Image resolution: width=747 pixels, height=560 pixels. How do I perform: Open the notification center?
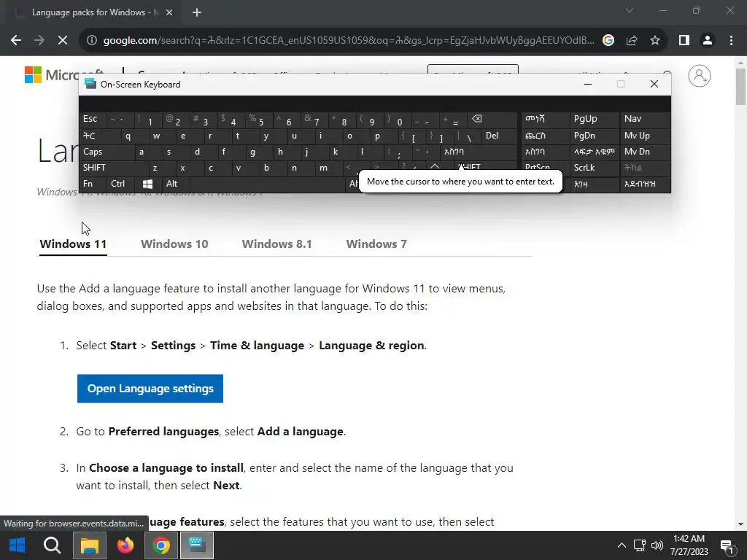(727, 545)
